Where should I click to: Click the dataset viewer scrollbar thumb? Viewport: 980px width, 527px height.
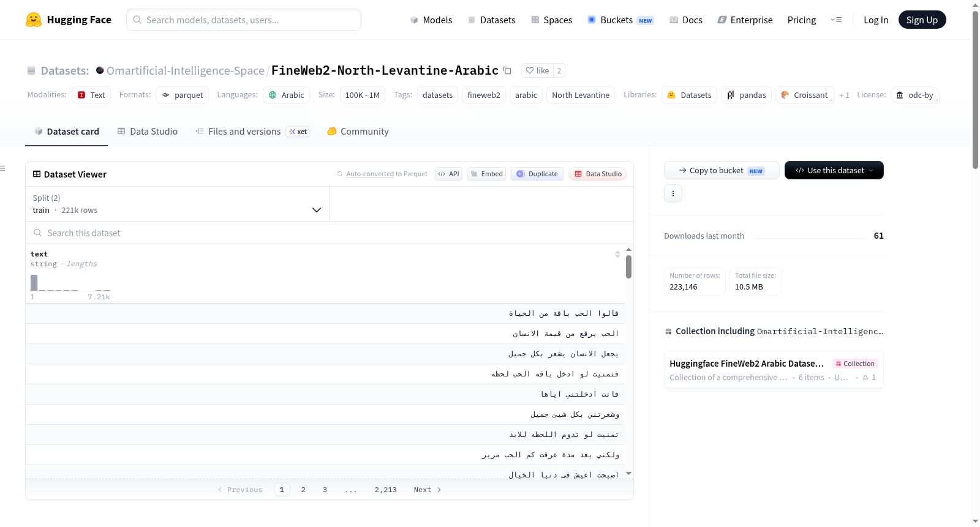click(x=628, y=267)
